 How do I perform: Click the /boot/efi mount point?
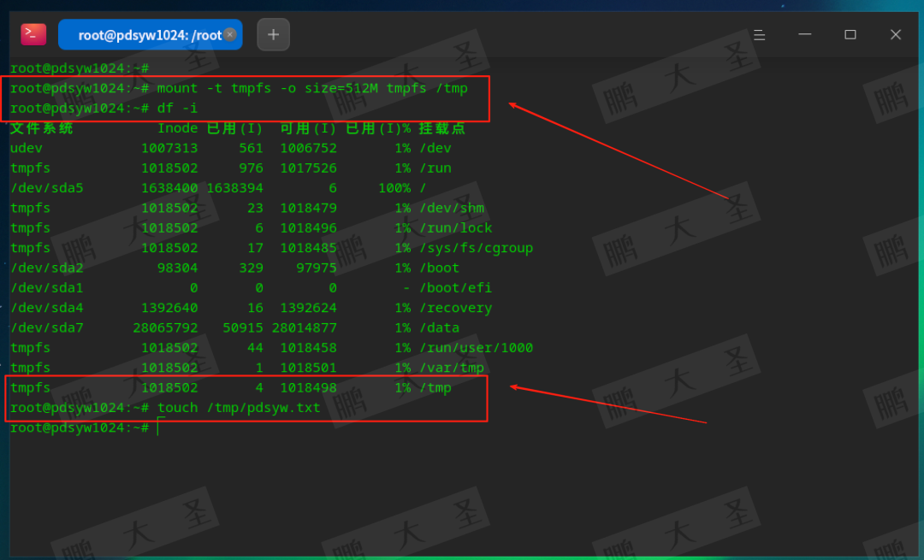click(x=455, y=288)
